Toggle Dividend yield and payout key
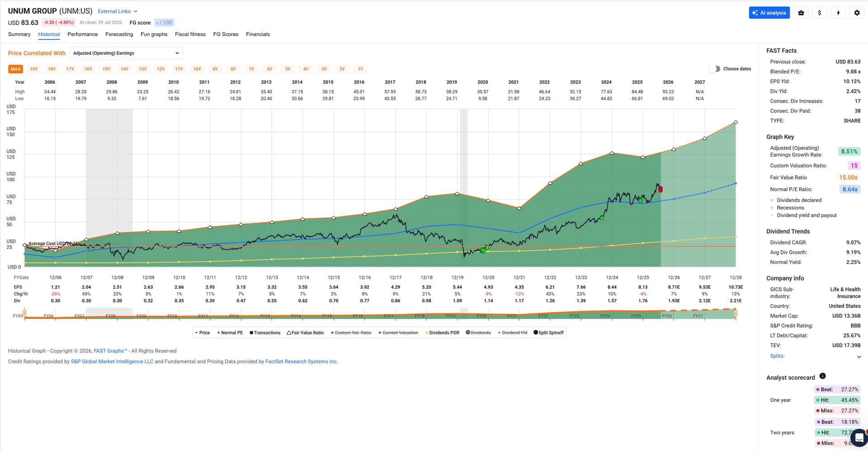868x451 pixels. (x=803, y=216)
